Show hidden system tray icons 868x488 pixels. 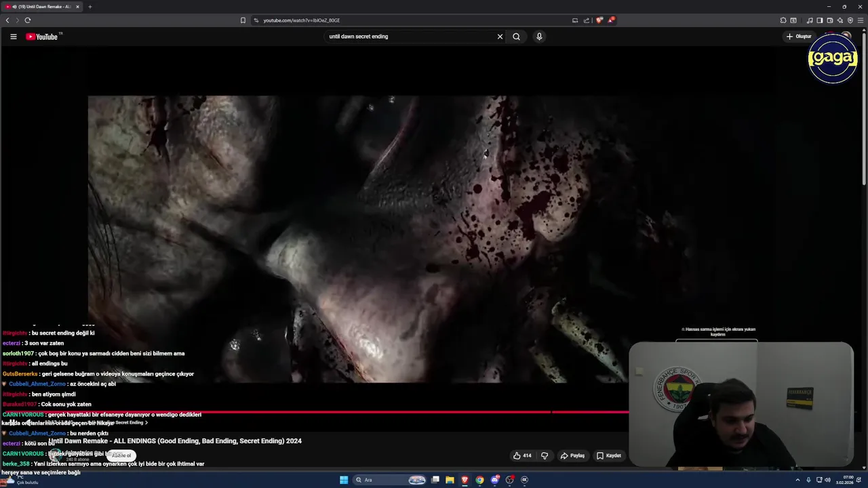[x=797, y=480]
